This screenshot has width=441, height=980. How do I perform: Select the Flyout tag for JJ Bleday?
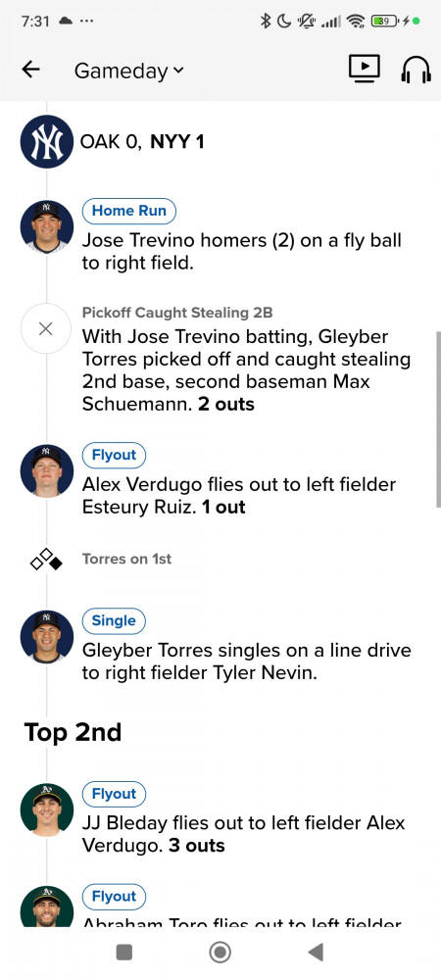[114, 794]
